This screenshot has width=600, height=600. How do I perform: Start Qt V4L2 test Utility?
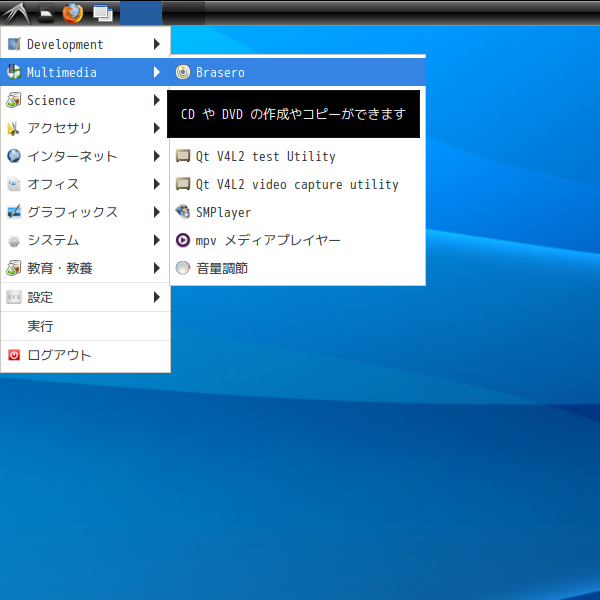tap(265, 156)
